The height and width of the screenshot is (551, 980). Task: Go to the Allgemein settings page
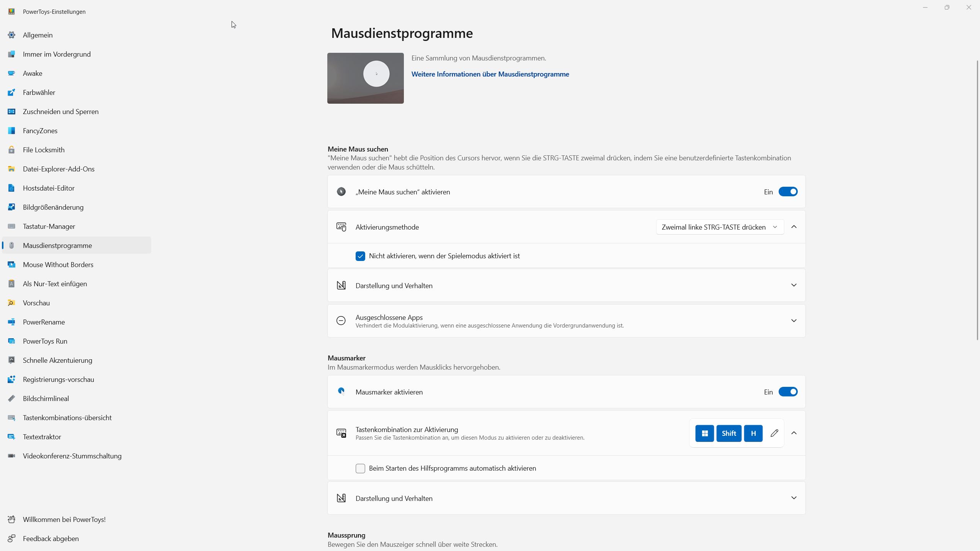(x=38, y=35)
